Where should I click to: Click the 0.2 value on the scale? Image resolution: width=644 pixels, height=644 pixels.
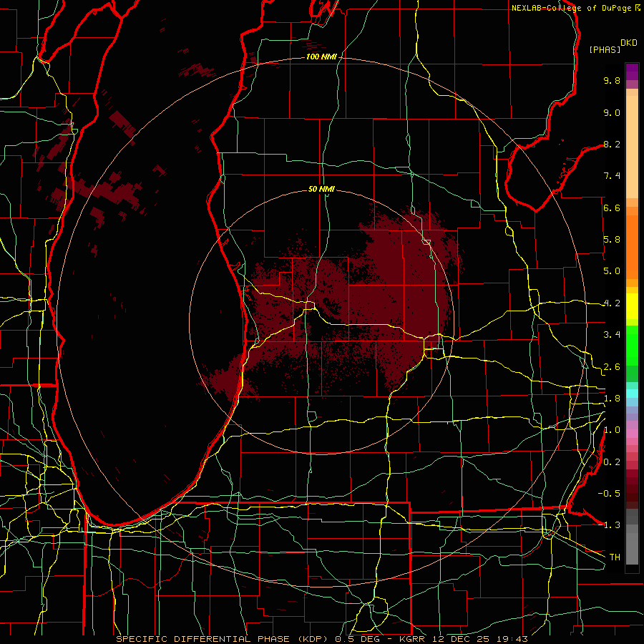[x=612, y=462]
